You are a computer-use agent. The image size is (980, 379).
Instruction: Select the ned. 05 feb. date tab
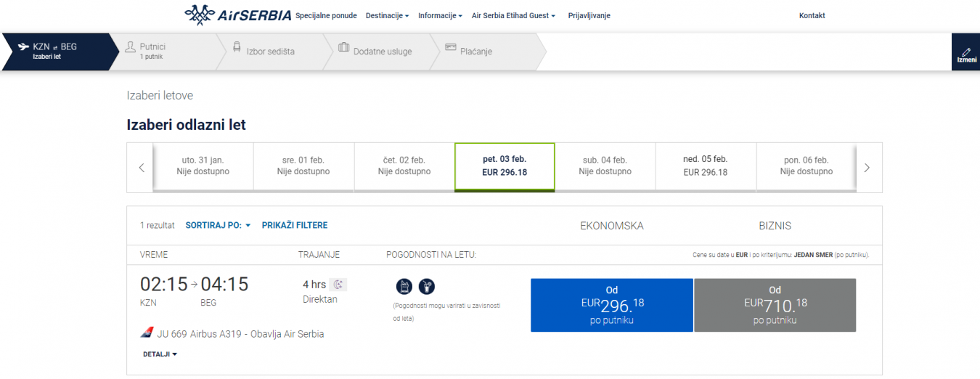[706, 166]
